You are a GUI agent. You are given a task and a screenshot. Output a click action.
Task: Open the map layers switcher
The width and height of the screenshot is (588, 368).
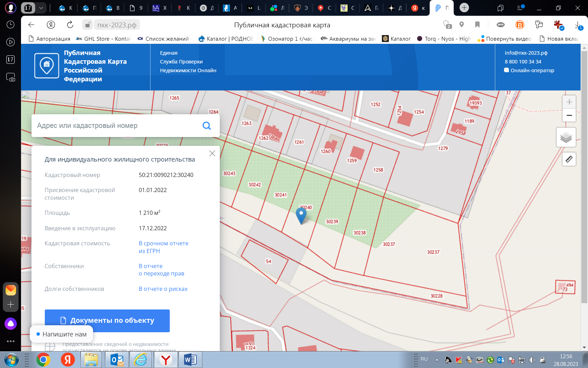click(566, 137)
